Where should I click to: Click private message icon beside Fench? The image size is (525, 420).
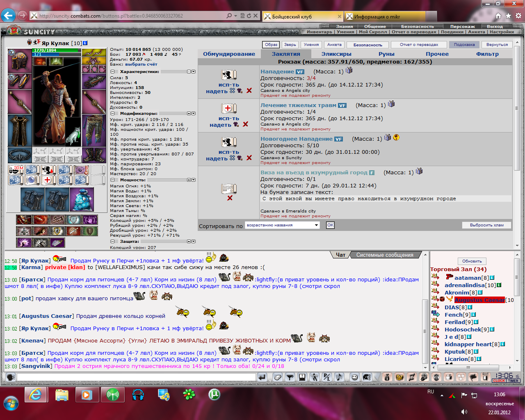click(x=436, y=314)
